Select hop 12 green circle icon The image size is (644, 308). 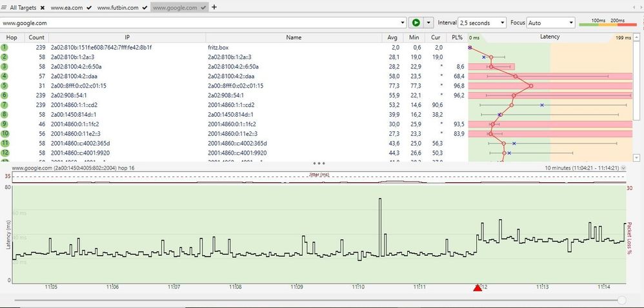[5, 153]
